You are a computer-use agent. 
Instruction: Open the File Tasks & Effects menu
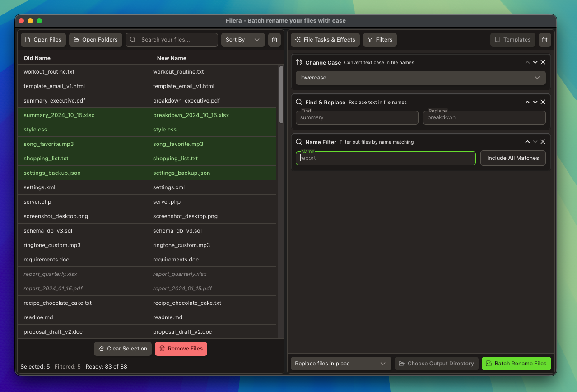[325, 40]
